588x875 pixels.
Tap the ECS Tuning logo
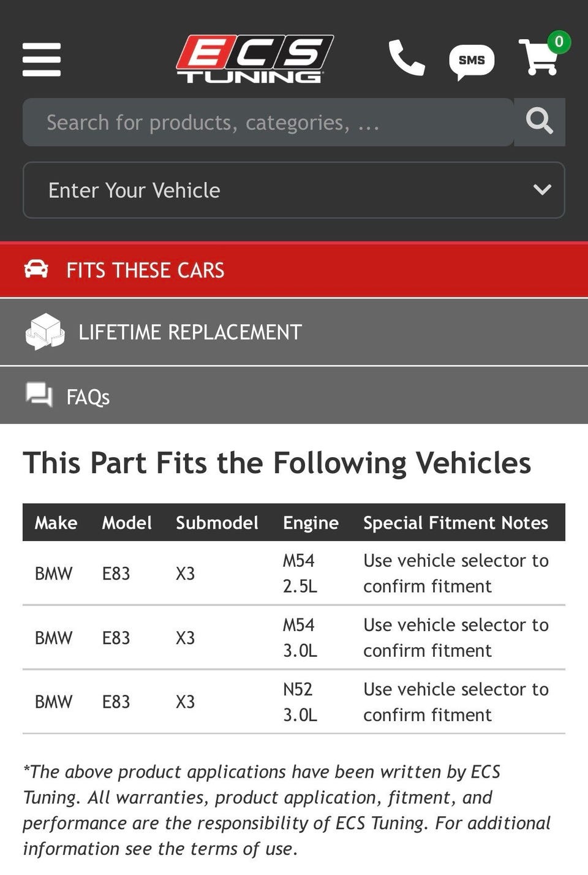tap(255, 59)
